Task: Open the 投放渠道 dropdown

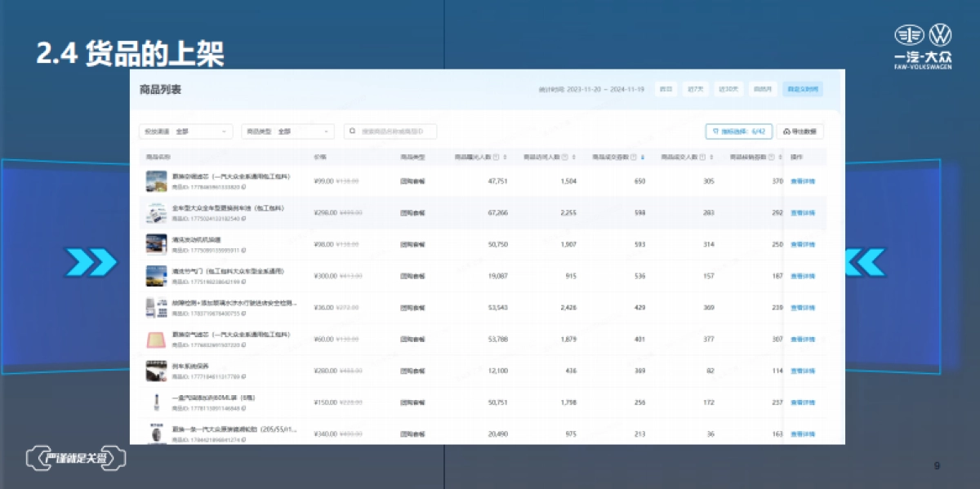Action: (185, 131)
